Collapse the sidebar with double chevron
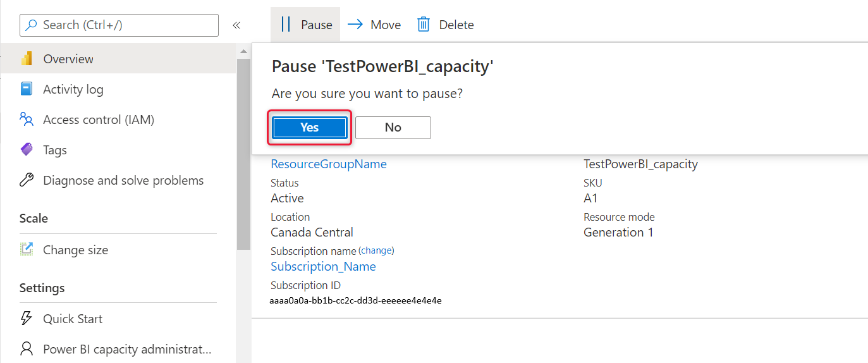The image size is (868, 363). point(236,25)
